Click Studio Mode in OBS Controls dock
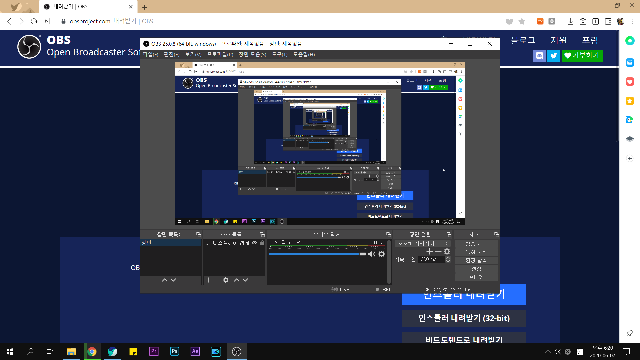The image size is (640, 360). (476, 260)
